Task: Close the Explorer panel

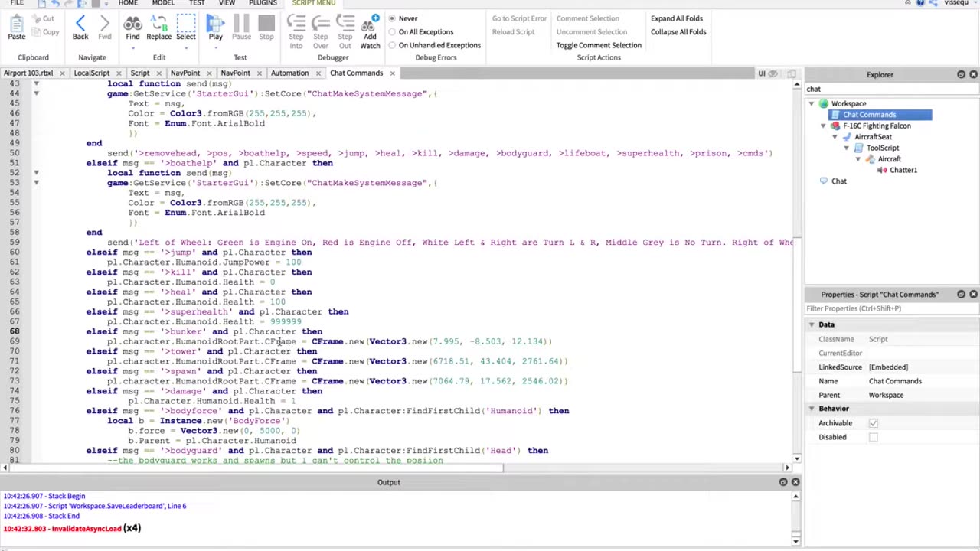Action: pos(973,74)
